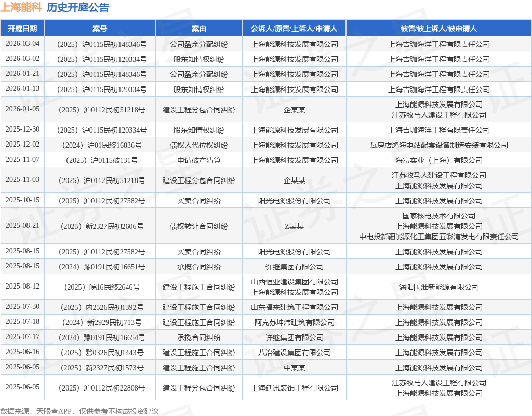Click case number (2025)黔0326民初1443号

point(101,353)
